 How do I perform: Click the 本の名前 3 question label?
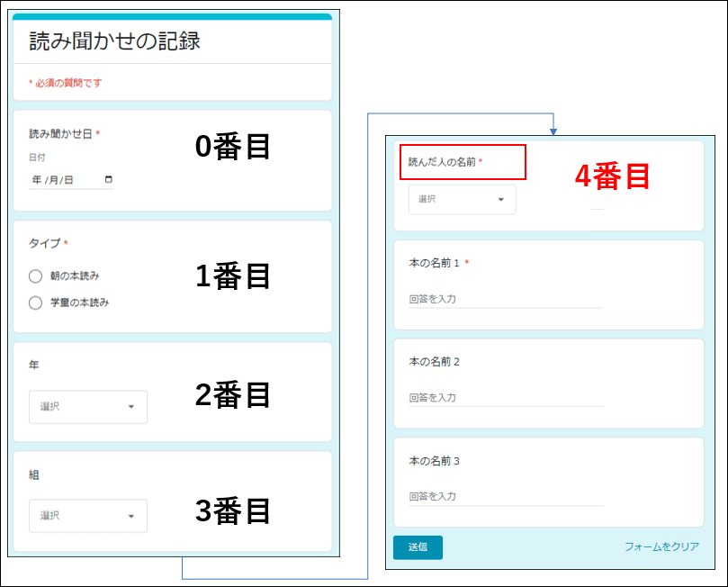point(434,461)
